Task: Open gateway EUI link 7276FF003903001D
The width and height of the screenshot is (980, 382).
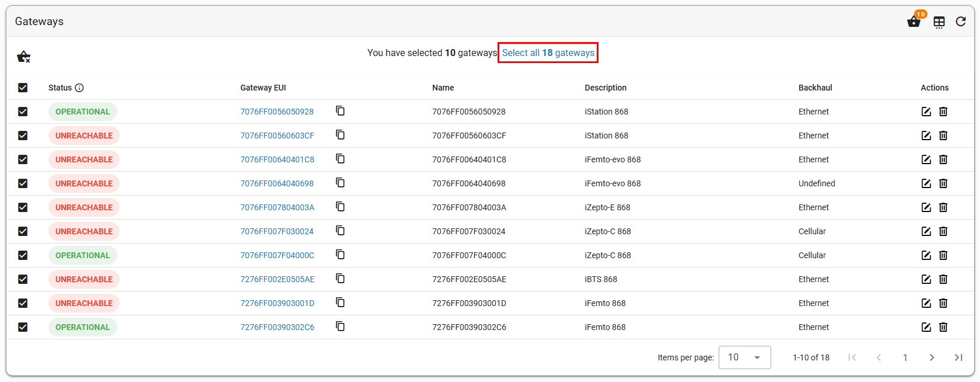Action: point(277,303)
